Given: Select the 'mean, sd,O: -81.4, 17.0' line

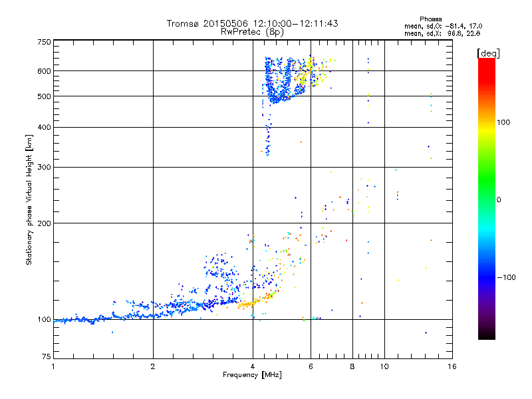Looking at the screenshot, I should point(443,26).
